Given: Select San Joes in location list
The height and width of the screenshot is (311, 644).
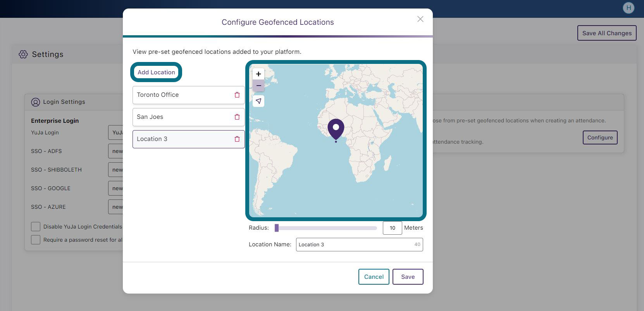Looking at the screenshot, I should coord(189,117).
